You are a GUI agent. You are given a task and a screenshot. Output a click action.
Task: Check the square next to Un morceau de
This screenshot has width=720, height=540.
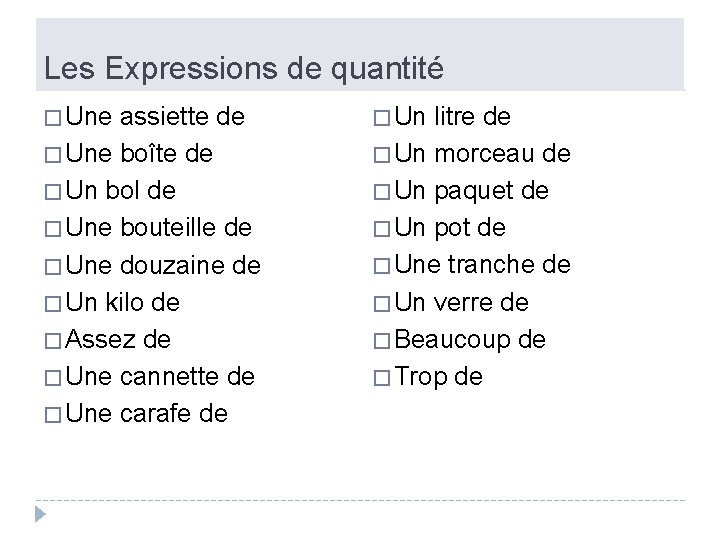point(382,155)
